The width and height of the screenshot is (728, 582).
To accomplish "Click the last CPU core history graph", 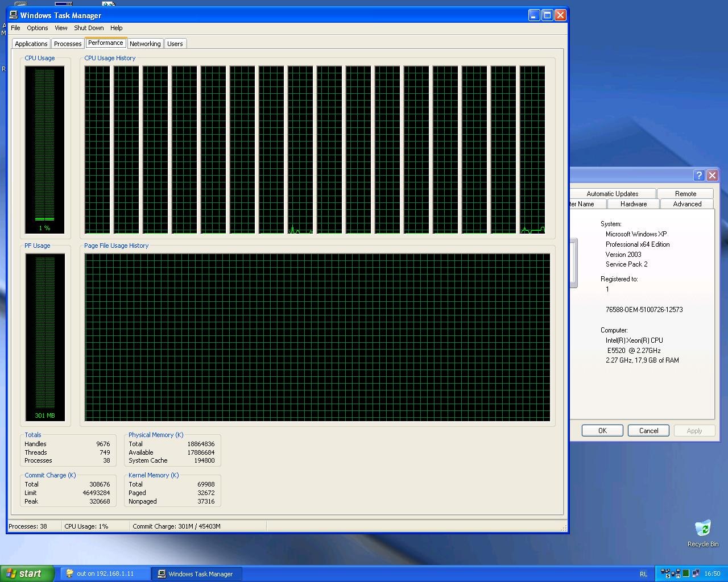I will (x=532, y=149).
